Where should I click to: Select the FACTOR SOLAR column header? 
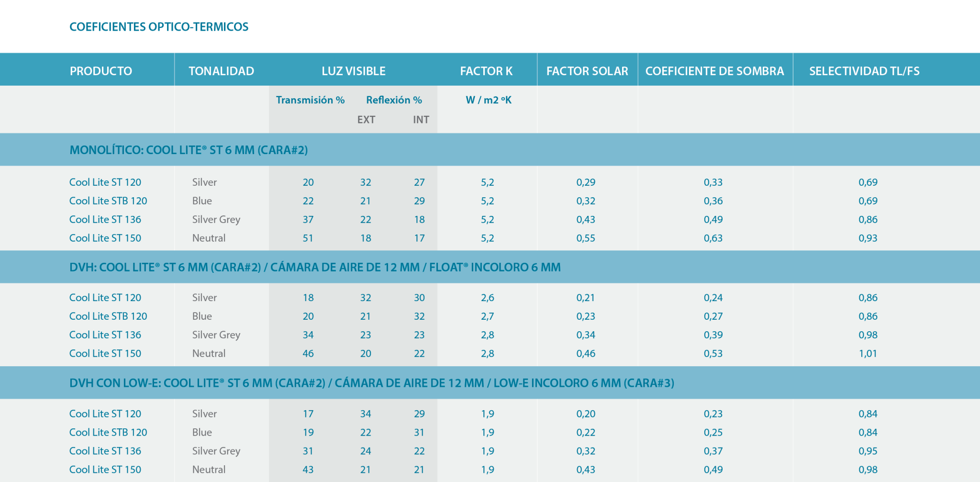point(587,71)
